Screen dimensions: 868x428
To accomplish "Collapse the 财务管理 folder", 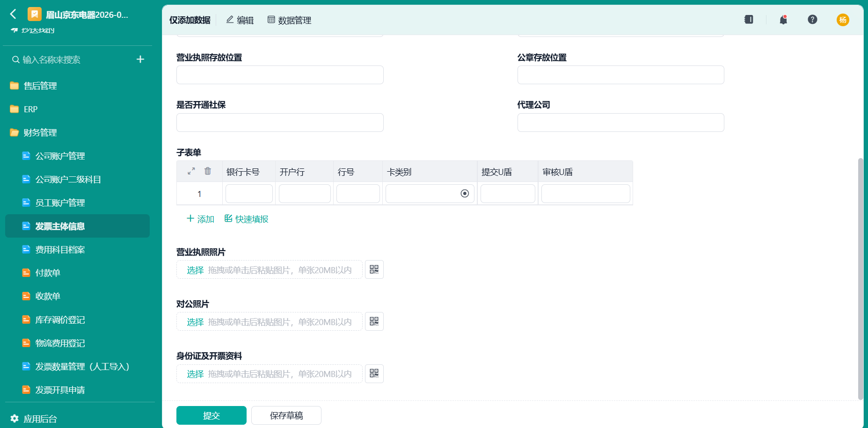I will coord(77,132).
